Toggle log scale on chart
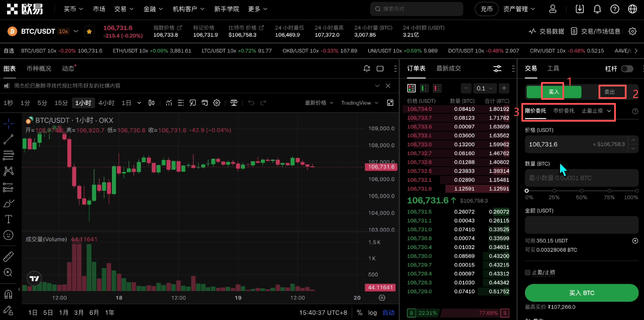This screenshot has height=320, width=644. pos(372,312)
